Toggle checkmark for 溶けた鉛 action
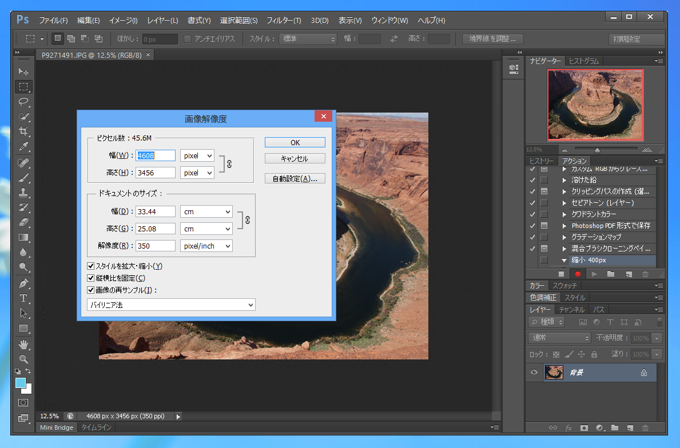Viewport: 680px width, 448px height. 533,180
